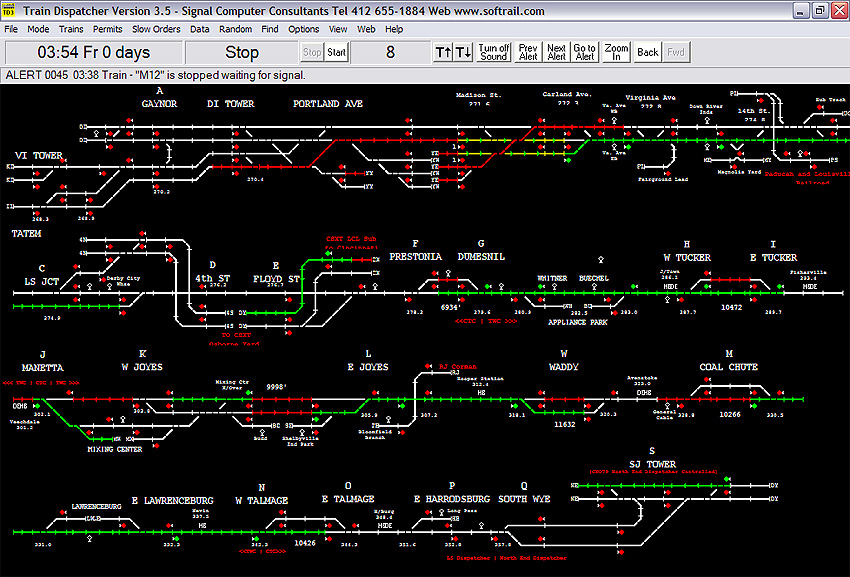Image resolution: width=850 pixels, height=577 pixels.
Task: Show the Prev Alert message
Action: (x=528, y=52)
